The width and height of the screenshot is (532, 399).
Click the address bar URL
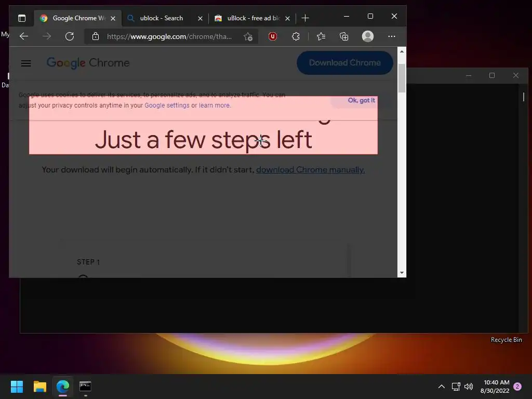[169, 36]
